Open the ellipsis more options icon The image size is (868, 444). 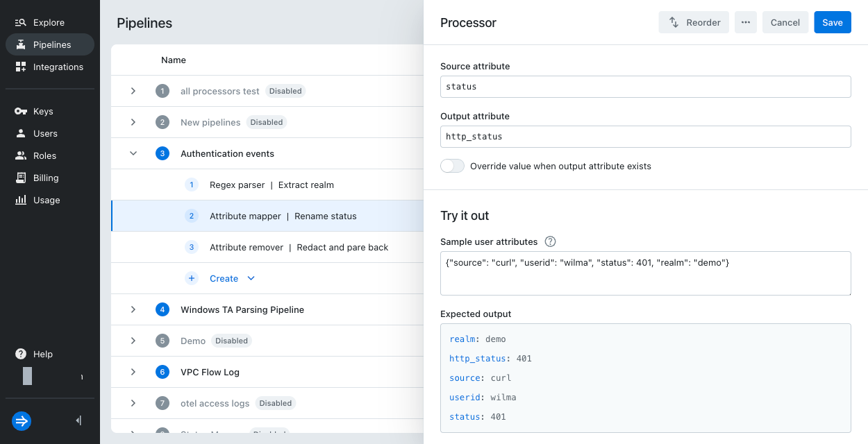745,22
